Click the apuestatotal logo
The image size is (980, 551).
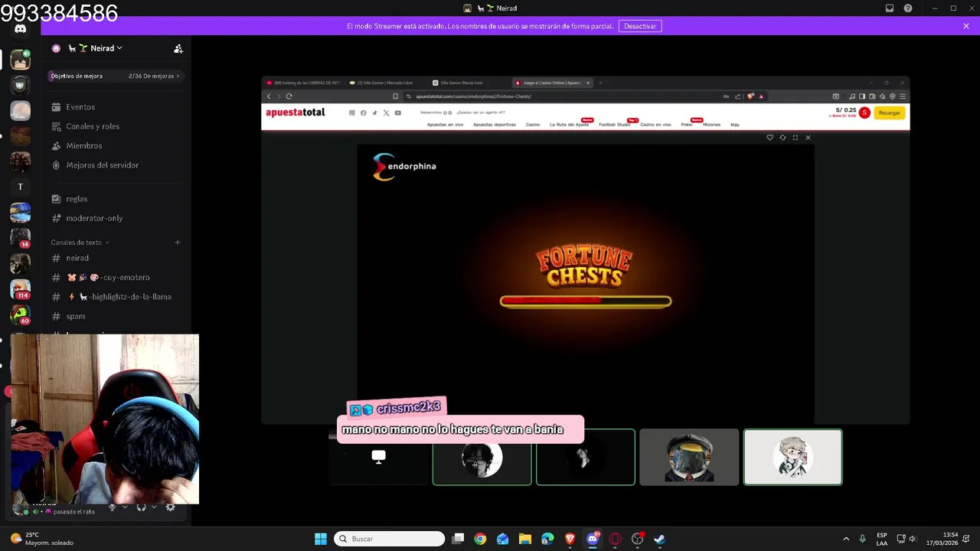pyautogui.click(x=296, y=112)
